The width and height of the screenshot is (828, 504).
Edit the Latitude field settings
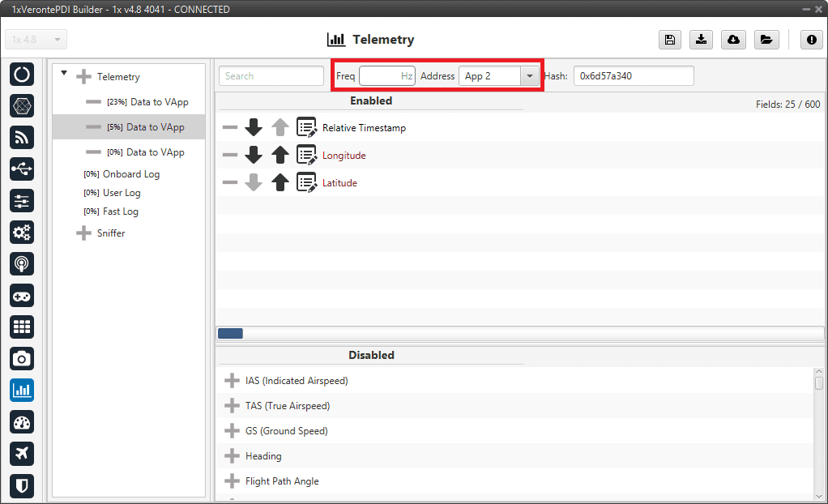point(306,182)
